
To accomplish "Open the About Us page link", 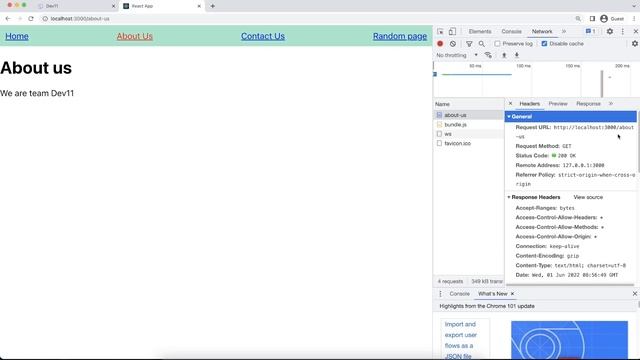I will 135,36.
